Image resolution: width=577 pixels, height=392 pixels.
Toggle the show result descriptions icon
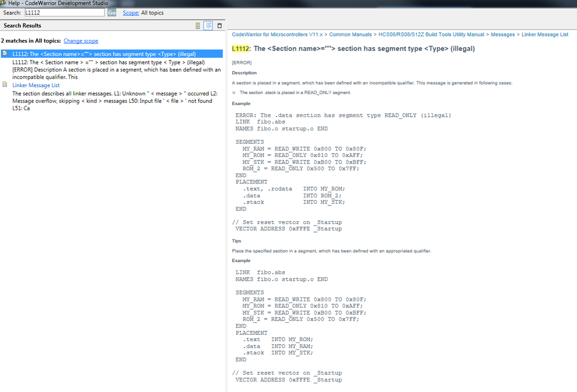[209, 25]
